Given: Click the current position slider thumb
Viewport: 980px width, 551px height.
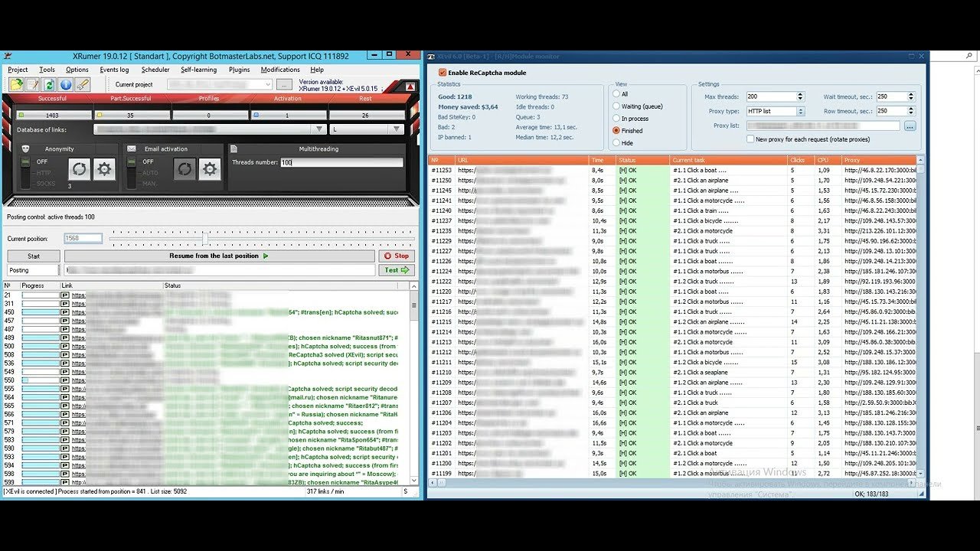Looking at the screenshot, I should pos(204,238).
